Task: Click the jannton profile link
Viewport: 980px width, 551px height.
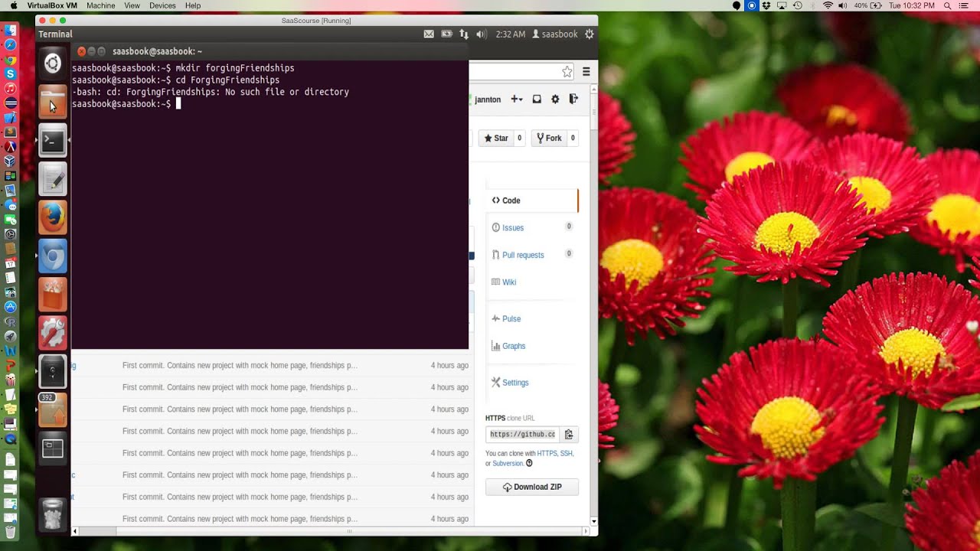Action: coord(488,99)
